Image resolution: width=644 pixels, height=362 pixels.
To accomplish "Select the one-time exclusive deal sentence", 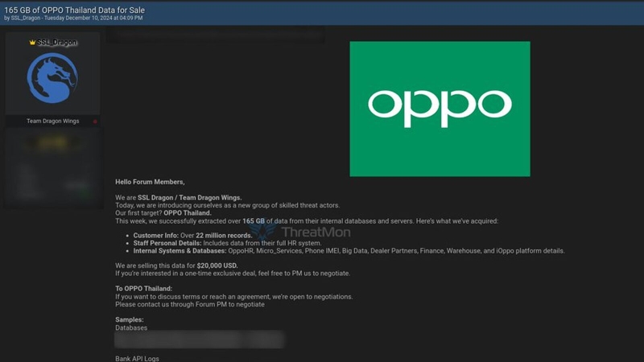I will pyautogui.click(x=233, y=274).
